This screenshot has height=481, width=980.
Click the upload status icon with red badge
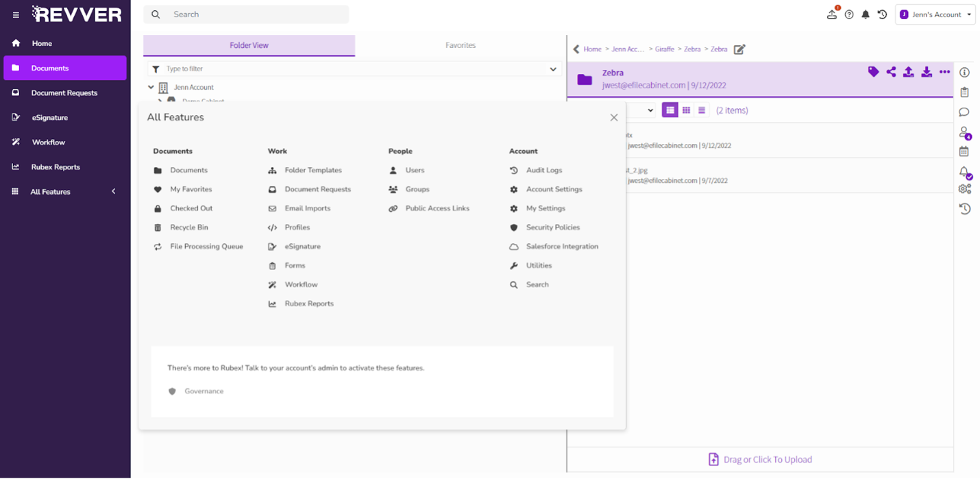832,14
